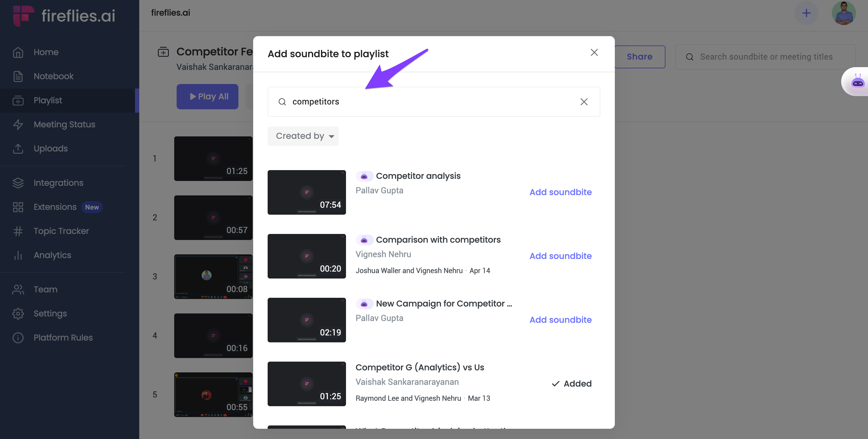Open playlist item 5 thumbnail 00:55
868x439 pixels.
pyautogui.click(x=213, y=394)
